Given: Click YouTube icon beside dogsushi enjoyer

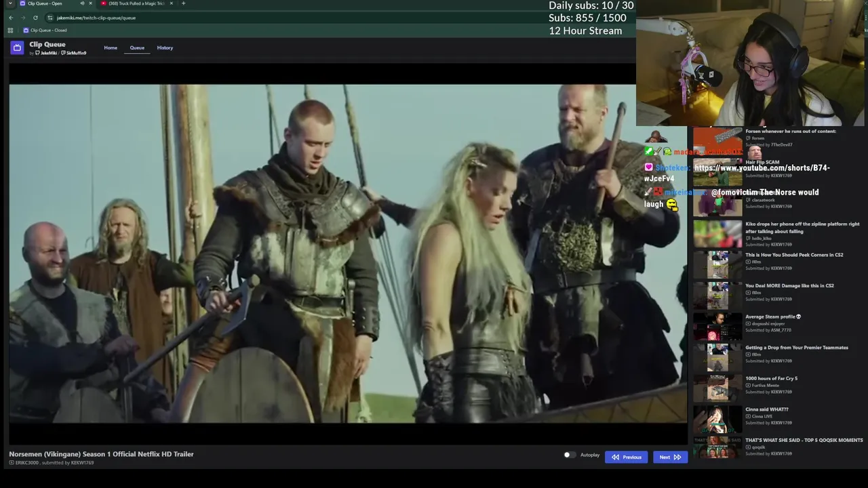Looking at the screenshot, I should point(748,324).
